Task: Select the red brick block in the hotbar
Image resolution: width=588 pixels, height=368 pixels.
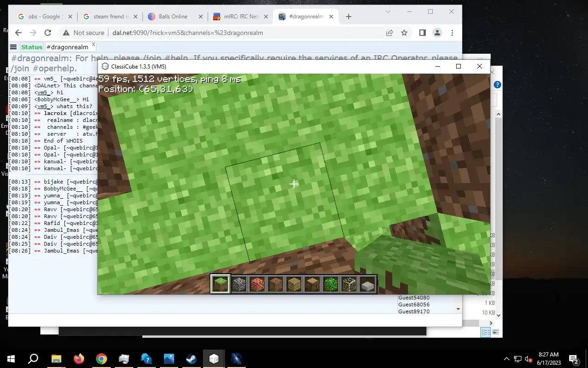Action: tap(257, 284)
